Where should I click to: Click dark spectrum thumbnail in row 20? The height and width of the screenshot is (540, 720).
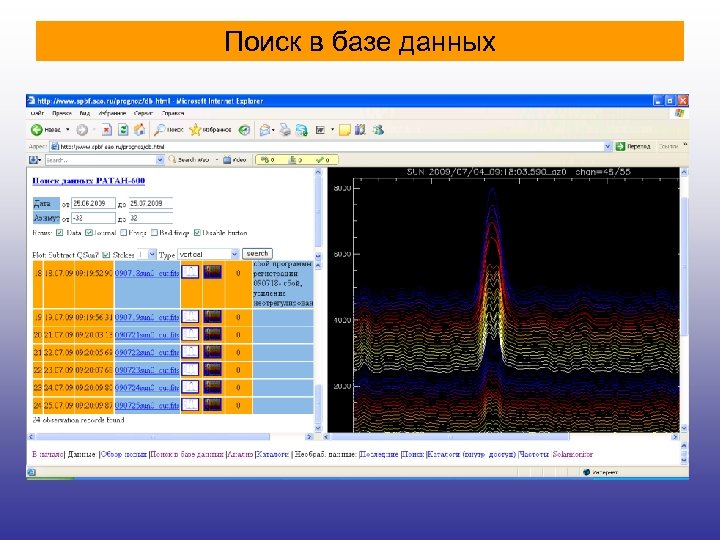pos(212,334)
